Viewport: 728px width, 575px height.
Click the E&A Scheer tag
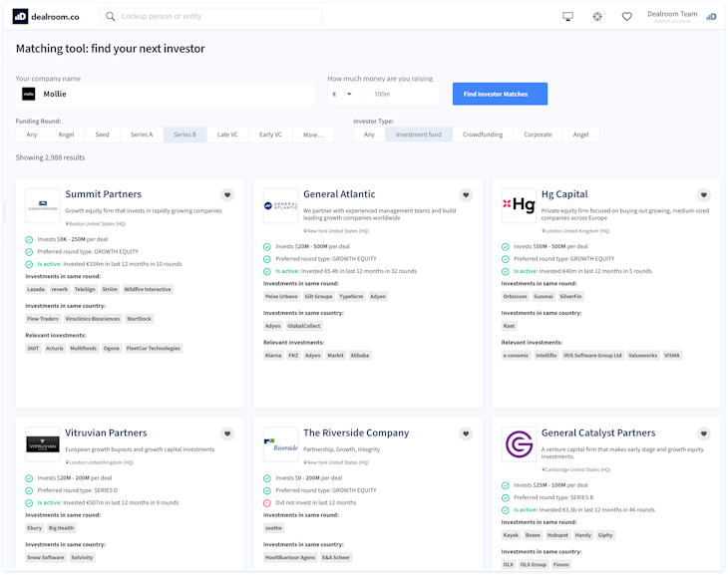(336, 557)
